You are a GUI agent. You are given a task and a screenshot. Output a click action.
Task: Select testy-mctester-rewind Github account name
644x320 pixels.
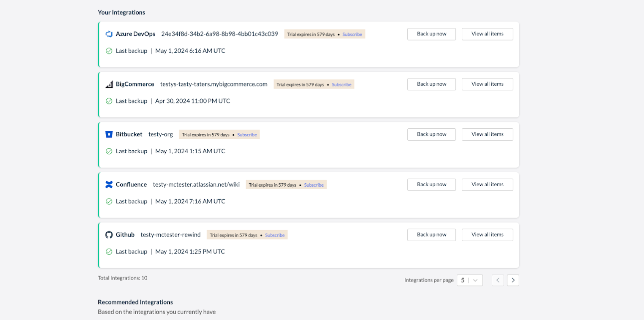click(x=171, y=235)
